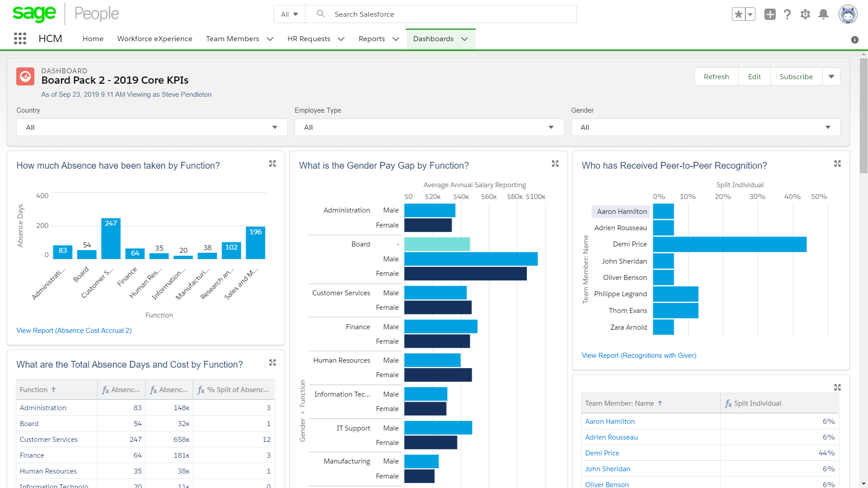Open View Report (Absence Cost Accrual 2) link

tap(74, 331)
